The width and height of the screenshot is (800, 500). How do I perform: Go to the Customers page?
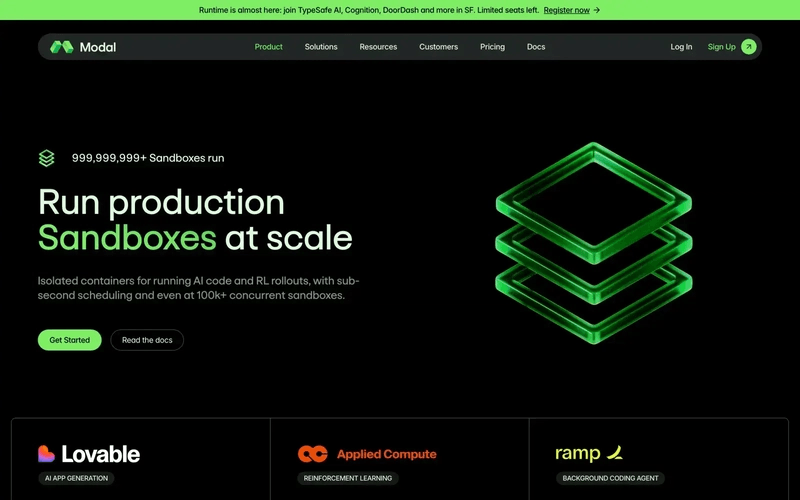(439, 47)
